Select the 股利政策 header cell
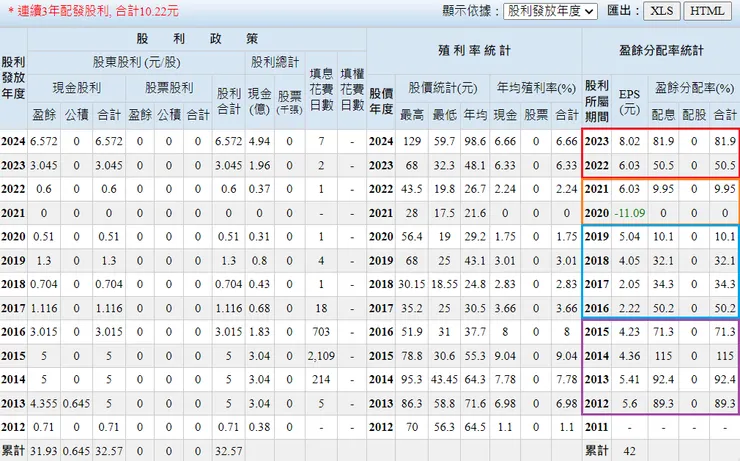This screenshot has height=461, width=740. [197, 39]
